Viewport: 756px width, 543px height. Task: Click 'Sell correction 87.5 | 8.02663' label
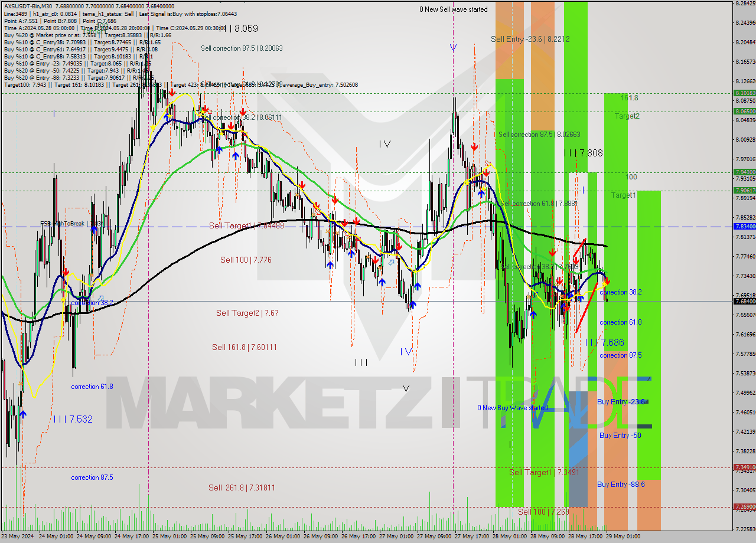tap(539, 135)
